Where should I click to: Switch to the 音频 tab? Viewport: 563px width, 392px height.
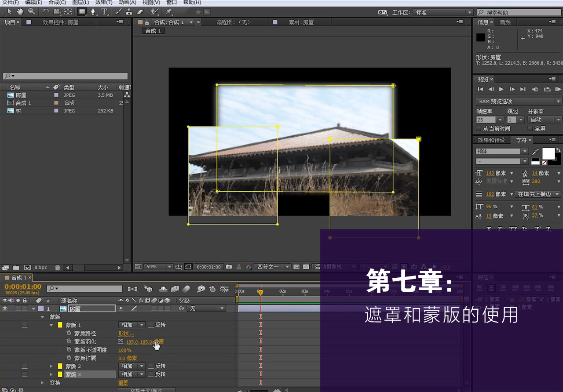505,22
